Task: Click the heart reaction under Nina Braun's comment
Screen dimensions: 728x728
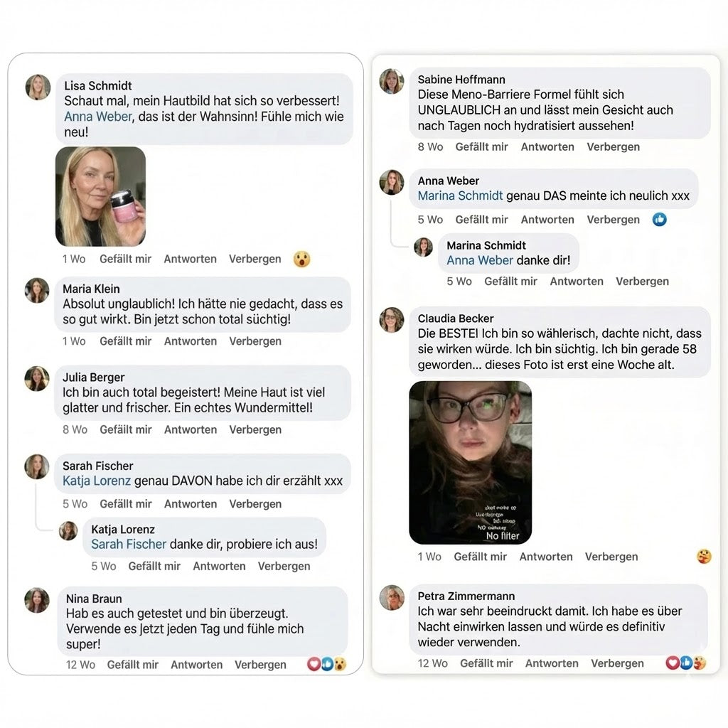Action: tap(314, 664)
